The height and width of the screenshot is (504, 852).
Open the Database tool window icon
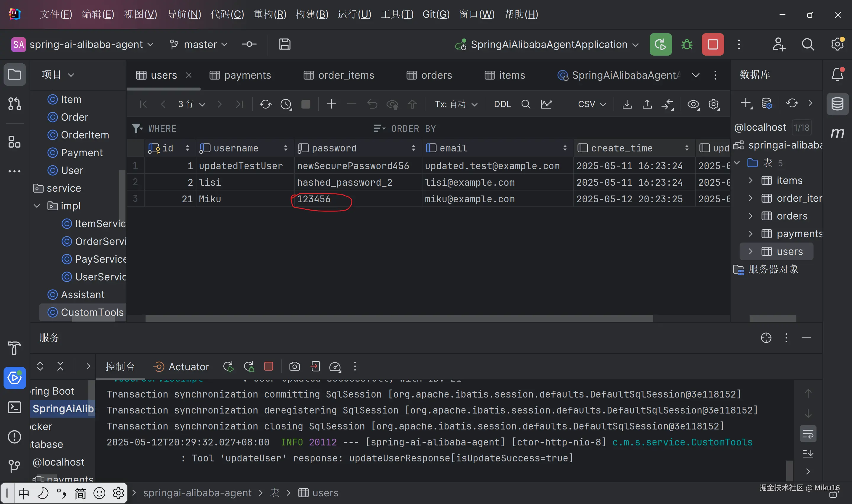(x=837, y=104)
